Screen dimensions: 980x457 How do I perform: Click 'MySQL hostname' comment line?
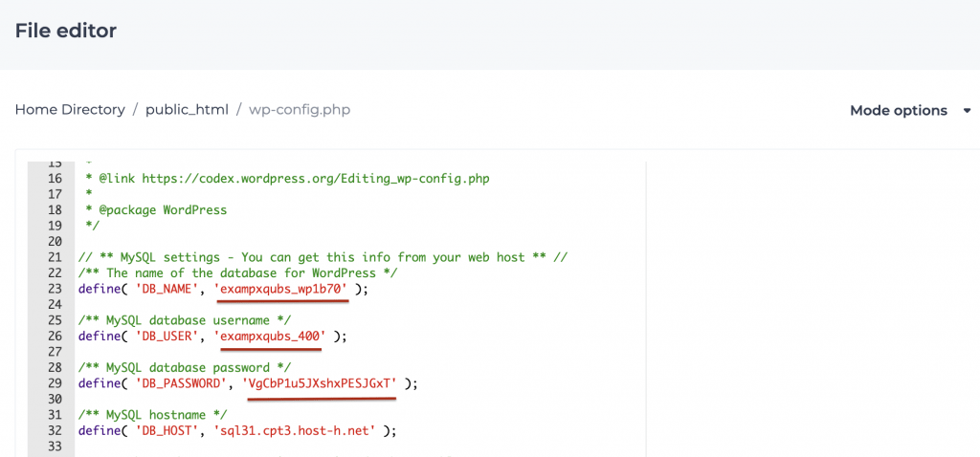pyautogui.click(x=153, y=415)
